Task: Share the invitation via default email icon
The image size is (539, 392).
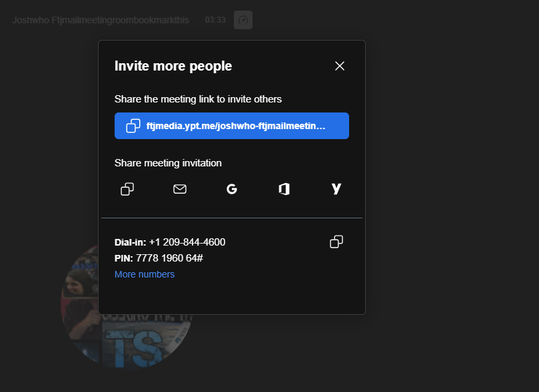Action: tap(180, 189)
